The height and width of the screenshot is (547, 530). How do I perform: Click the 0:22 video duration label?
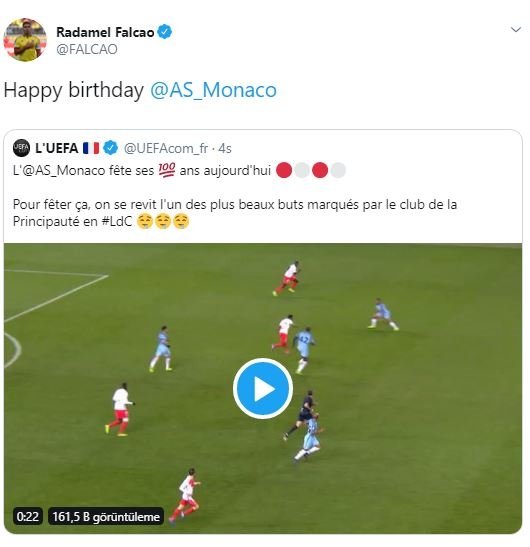(x=28, y=516)
